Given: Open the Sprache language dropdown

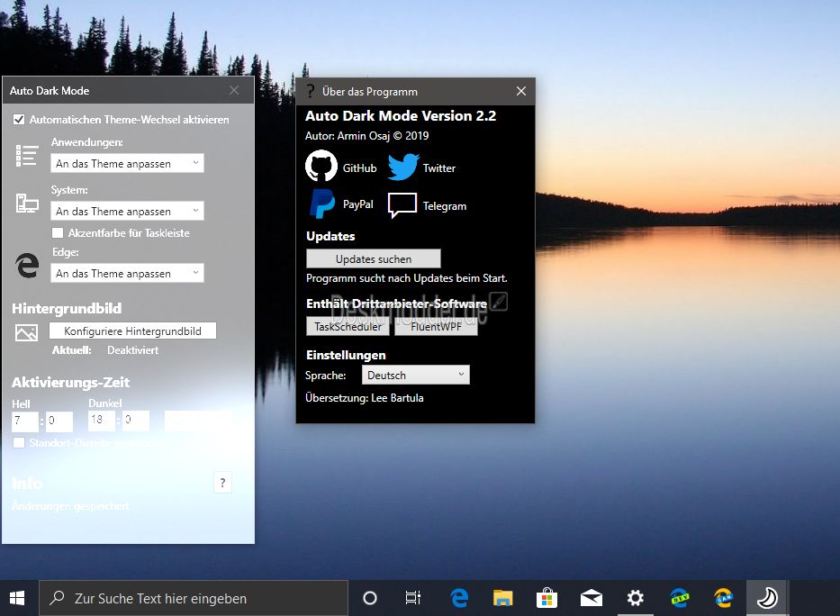Looking at the screenshot, I should (416, 375).
